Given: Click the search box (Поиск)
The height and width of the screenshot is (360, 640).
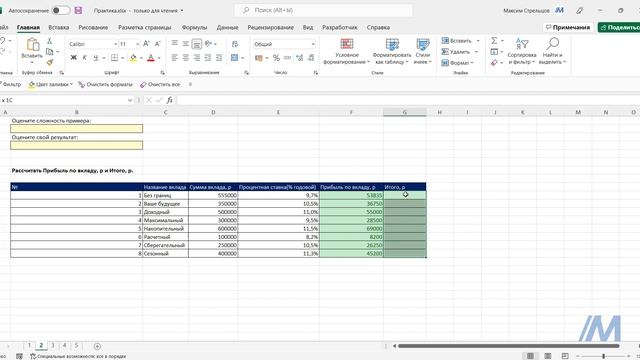Looking at the screenshot, I should pos(323,10).
